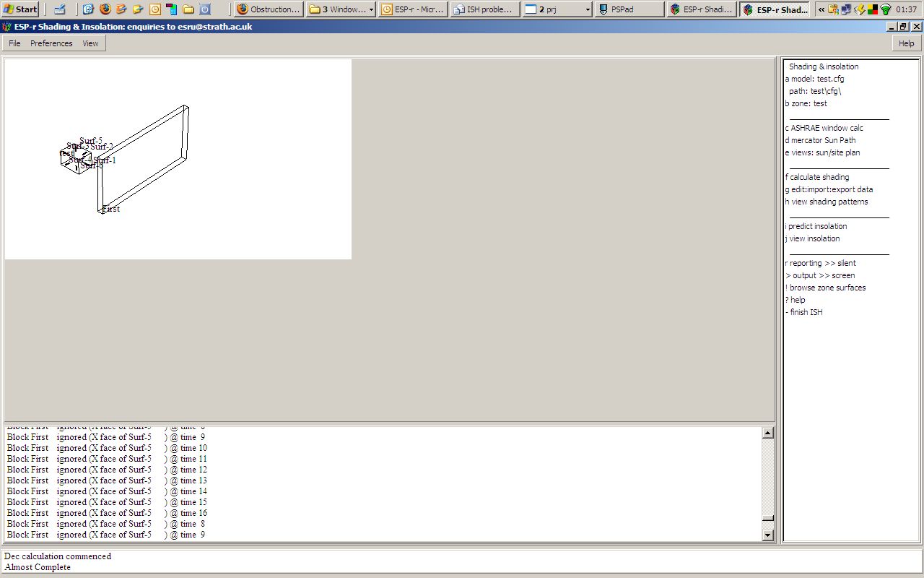Click the Help button
This screenshot has height=578, width=924.
[x=906, y=43]
